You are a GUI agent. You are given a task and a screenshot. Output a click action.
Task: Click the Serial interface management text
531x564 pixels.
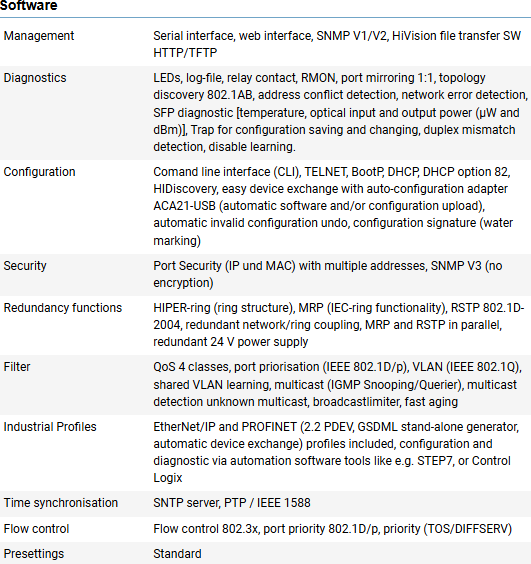pyautogui.click(x=337, y=44)
